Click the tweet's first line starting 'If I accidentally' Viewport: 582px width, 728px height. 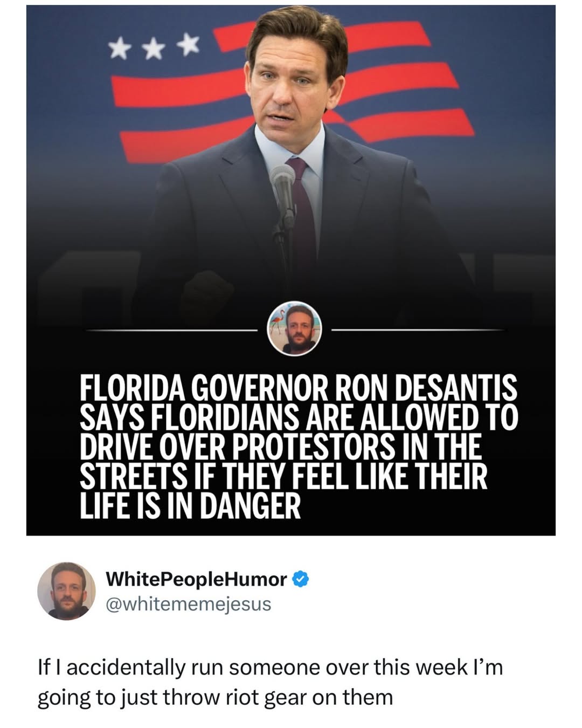click(x=270, y=667)
